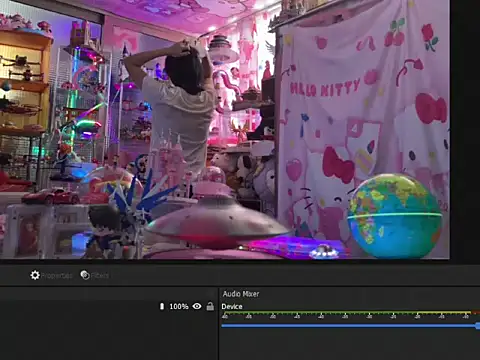Open the Filters dialog for the source

click(x=94, y=275)
